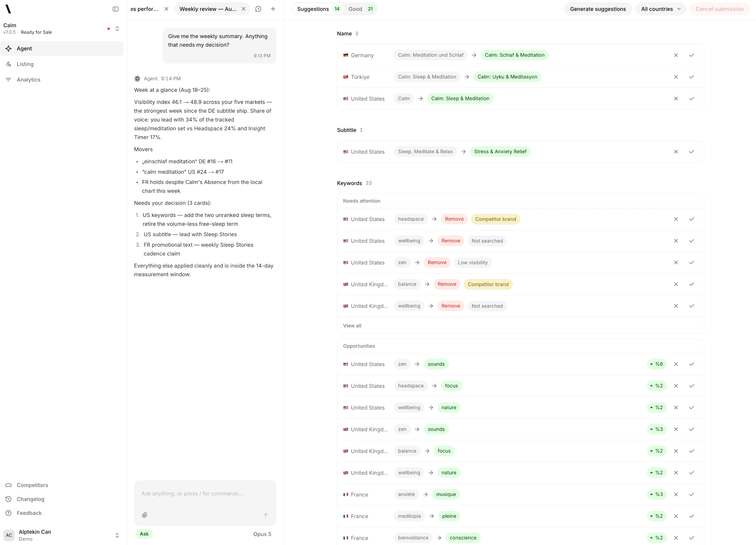Viewport: 756px width, 545px height.
Task: Accept Germany name suggestion checkmark
Action: 692,55
